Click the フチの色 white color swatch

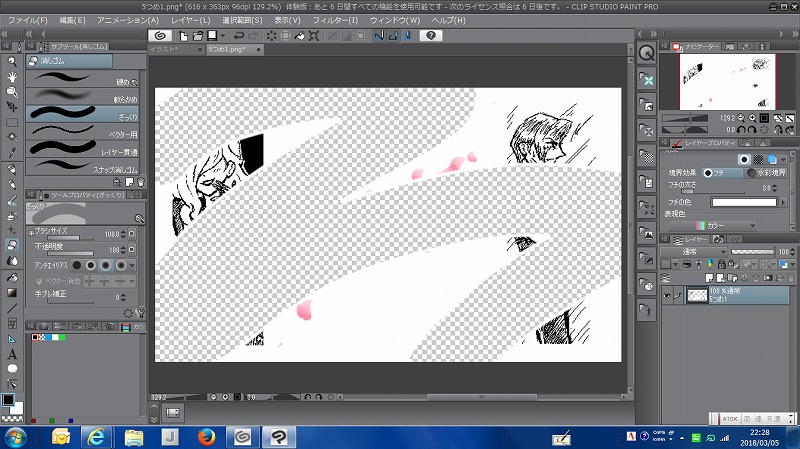[744, 203]
